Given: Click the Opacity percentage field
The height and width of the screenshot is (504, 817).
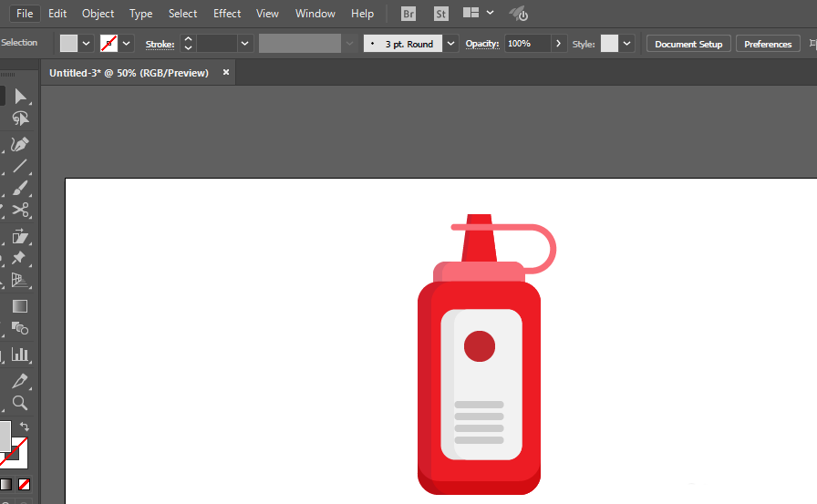Looking at the screenshot, I should pos(527,44).
